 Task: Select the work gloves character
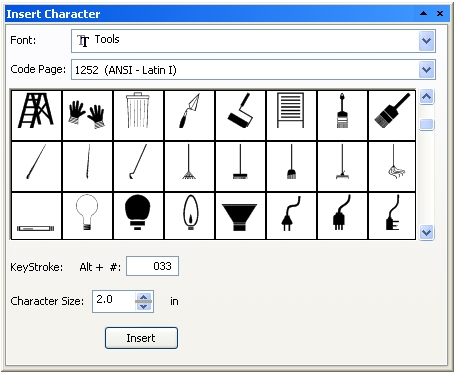pyautogui.click(x=87, y=115)
